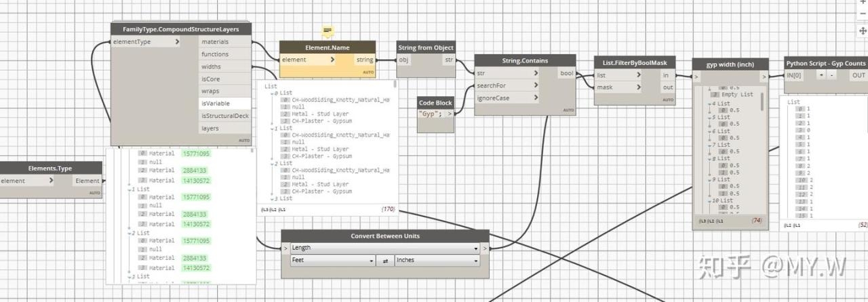Click the pan mode icon
This screenshot has width=868, height=302.
(x=863, y=31)
